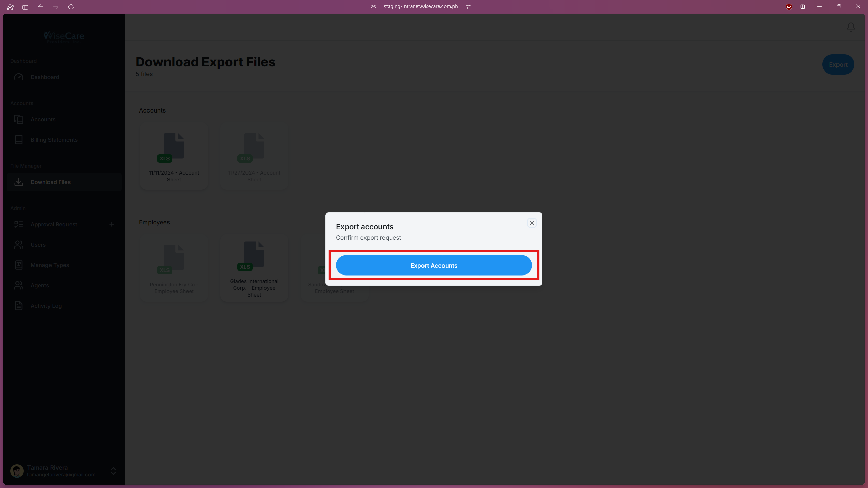Reload the page with the refresh icon
Viewport: 868px width, 488px height.
71,7
